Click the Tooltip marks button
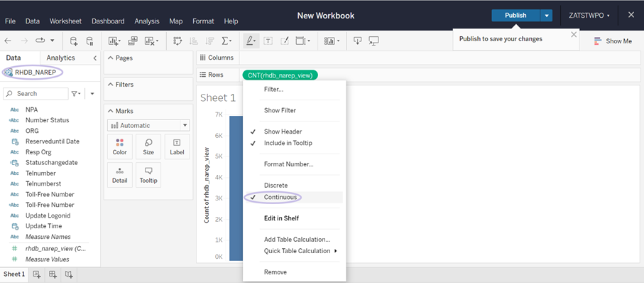This screenshot has height=283, width=644. 148,175
